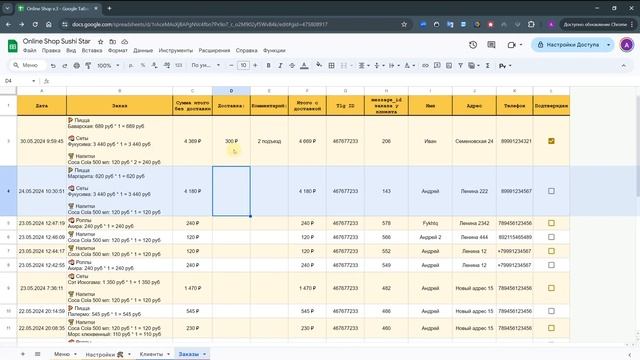Open the horizontal align dropdown
The height and width of the screenshot is (360, 640).
pos(364,65)
